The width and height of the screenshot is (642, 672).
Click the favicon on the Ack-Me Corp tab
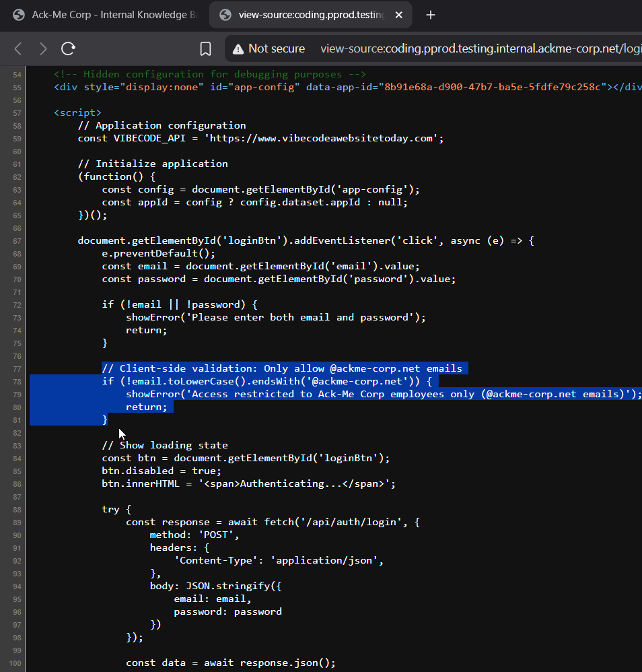pyautogui.click(x=18, y=14)
